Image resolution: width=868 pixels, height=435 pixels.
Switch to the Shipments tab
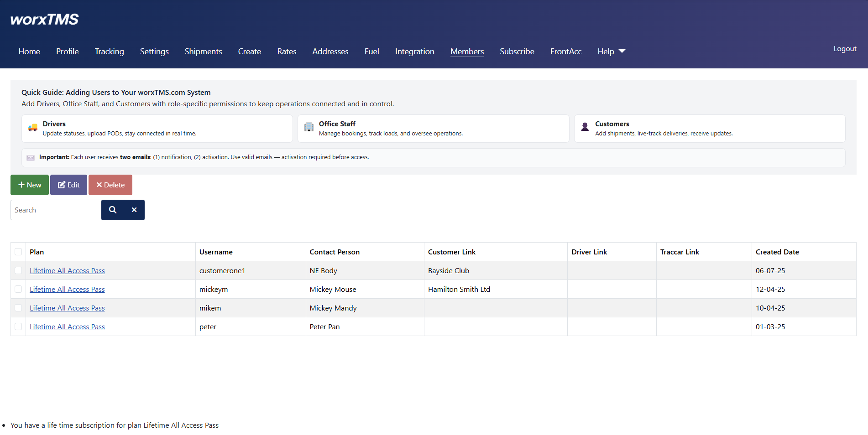(203, 51)
